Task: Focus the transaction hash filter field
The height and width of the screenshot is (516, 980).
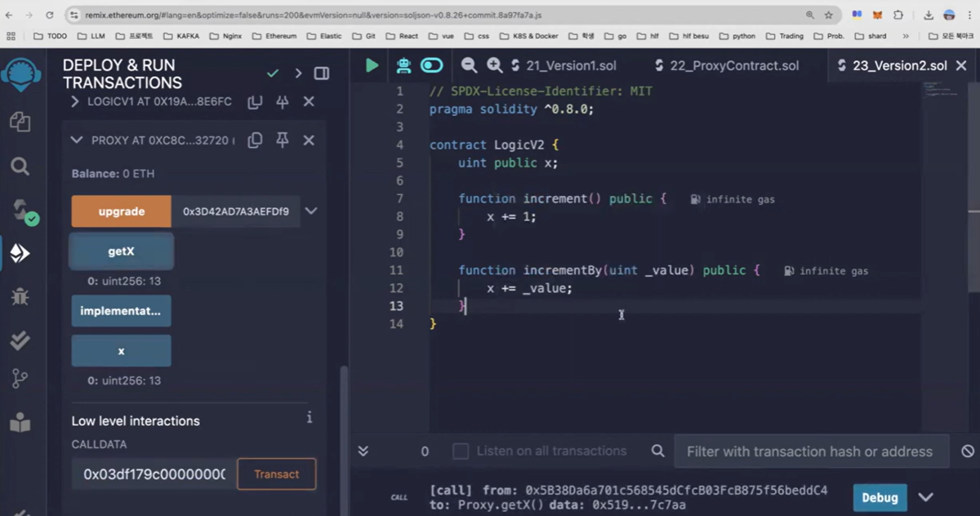Action: coord(811,451)
